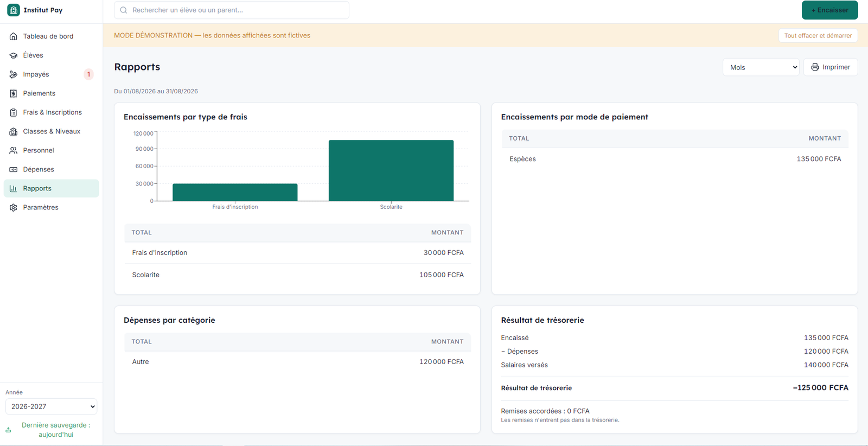Click Autre 120 000 FCFA amount
Screen dimensions: 868x446
441,362
